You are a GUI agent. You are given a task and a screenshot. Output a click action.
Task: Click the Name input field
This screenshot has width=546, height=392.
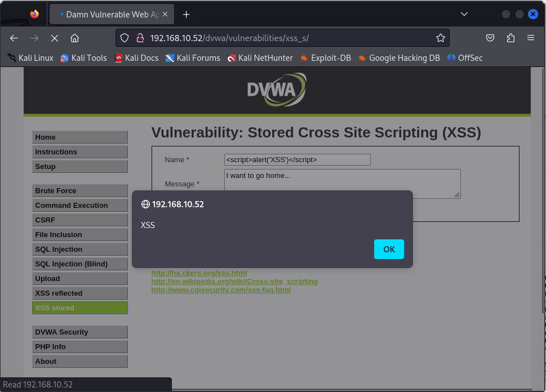(298, 160)
